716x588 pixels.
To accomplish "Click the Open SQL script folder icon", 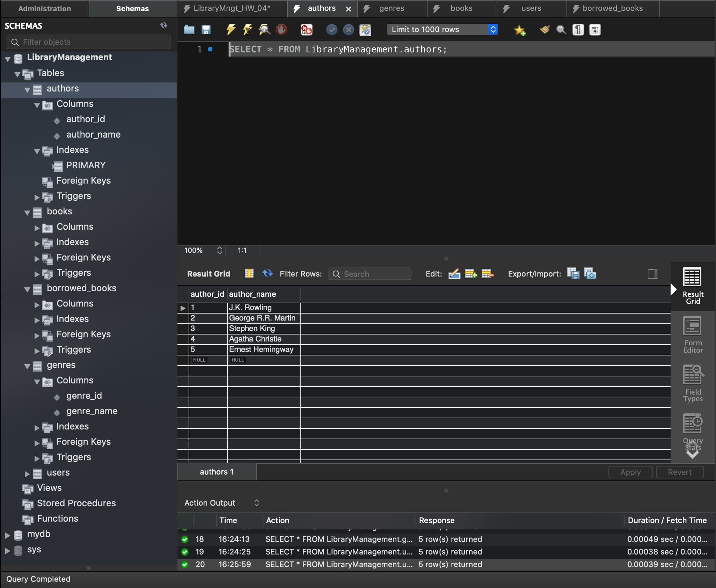I will click(189, 30).
